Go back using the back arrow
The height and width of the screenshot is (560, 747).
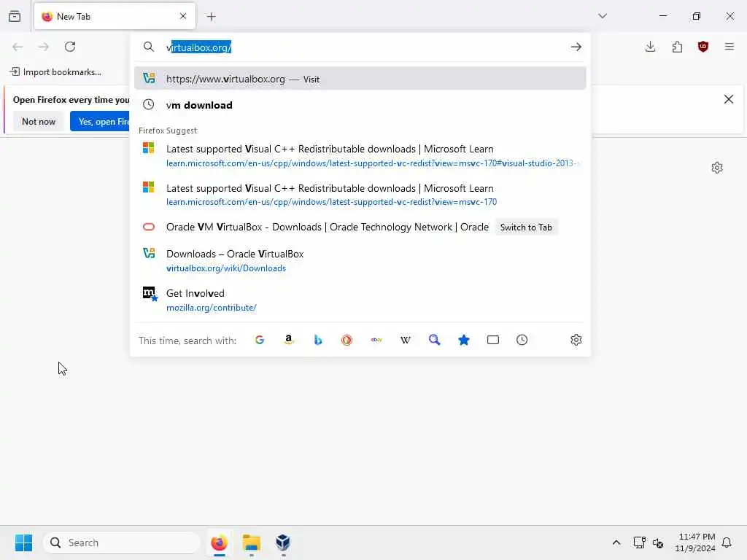(18, 47)
